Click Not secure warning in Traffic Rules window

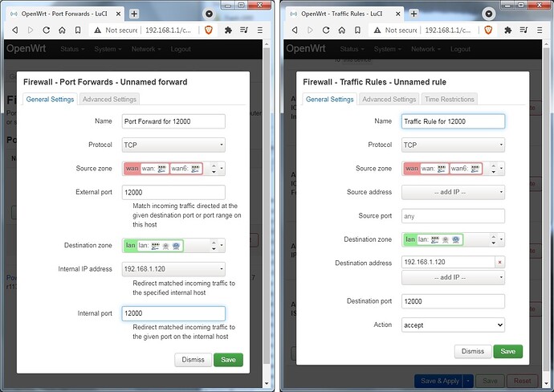click(395, 31)
